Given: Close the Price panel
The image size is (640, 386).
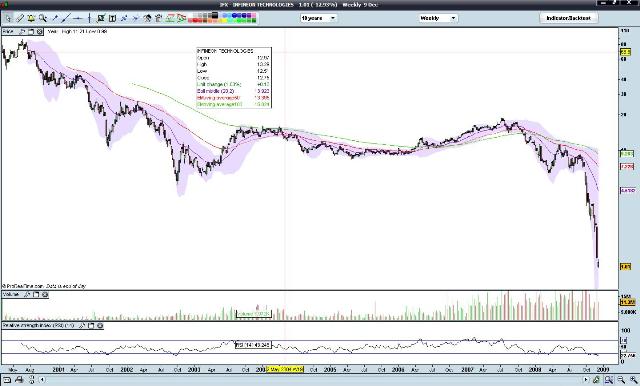Looking at the screenshot, I should (x=39, y=31).
